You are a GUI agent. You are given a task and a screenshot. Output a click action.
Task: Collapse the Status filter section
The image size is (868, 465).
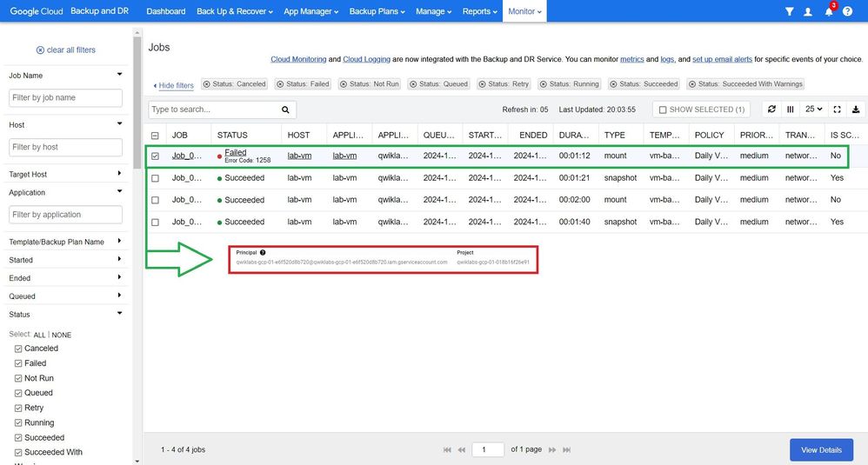click(119, 314)
